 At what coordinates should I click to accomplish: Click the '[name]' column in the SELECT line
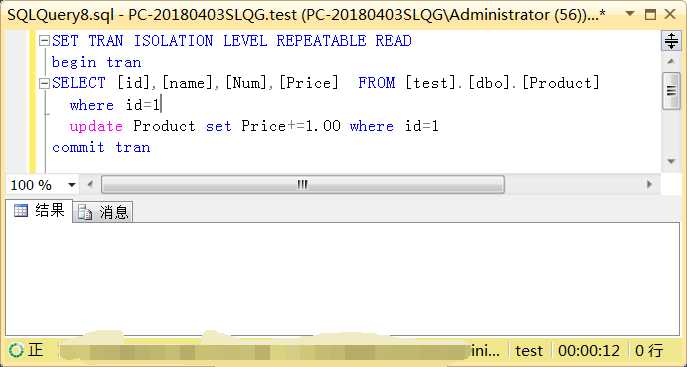click(x=188, y=83)
